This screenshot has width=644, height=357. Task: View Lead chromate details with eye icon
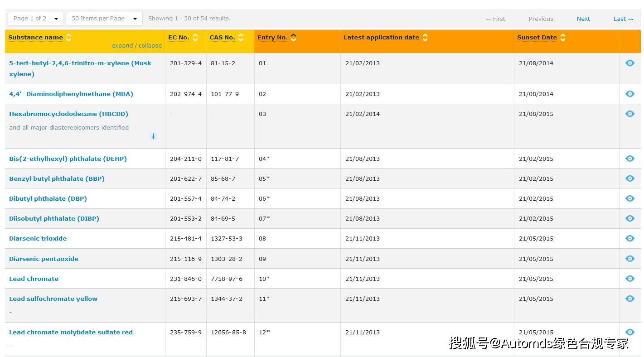point(629,279)
